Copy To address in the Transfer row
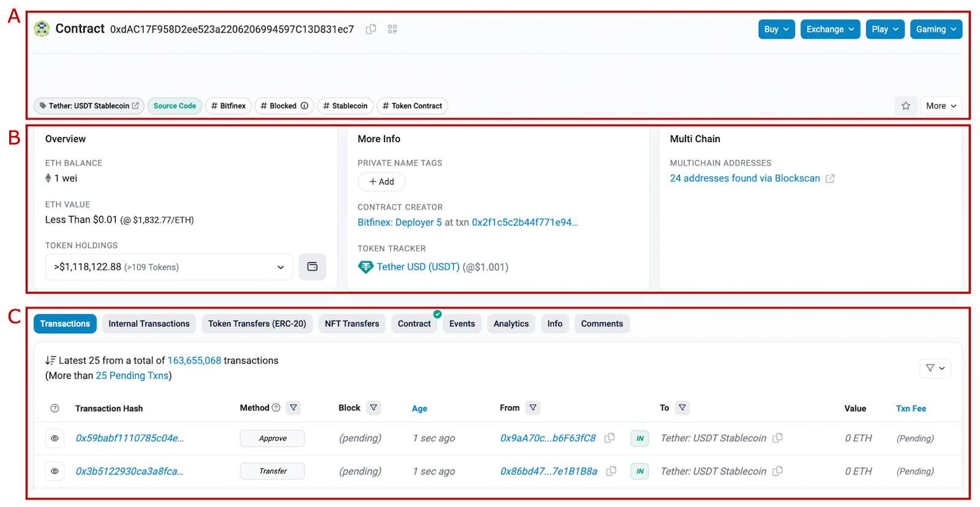 coord(778,471)
